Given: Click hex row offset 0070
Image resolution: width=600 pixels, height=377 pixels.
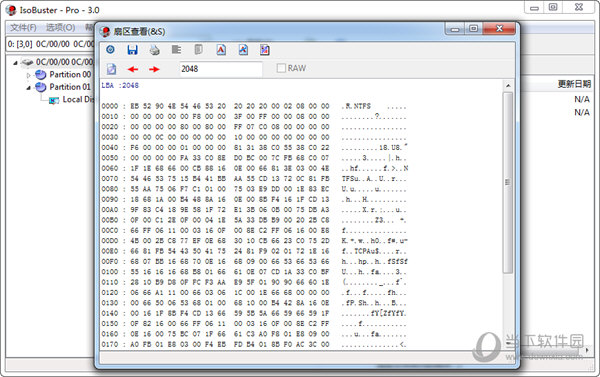Looking at the screenshot, I should point(110,179).
